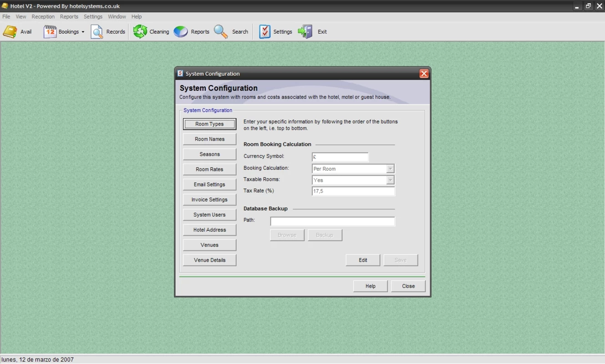This screenshot has height=364, width=605.
Task: Open the Cleaning recycle icon
Action: pos(140,32)
